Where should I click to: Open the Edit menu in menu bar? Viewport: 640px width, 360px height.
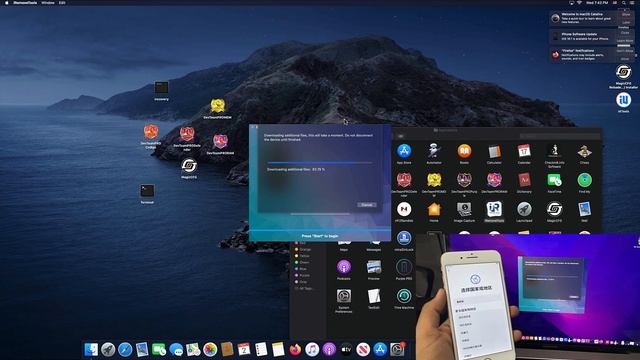click(x=62, y=2)
